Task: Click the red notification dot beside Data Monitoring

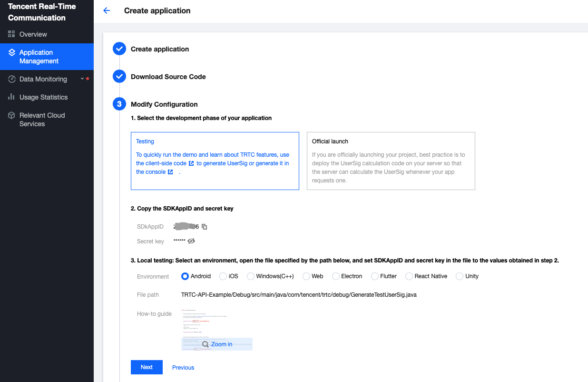Action: point(88,79)
